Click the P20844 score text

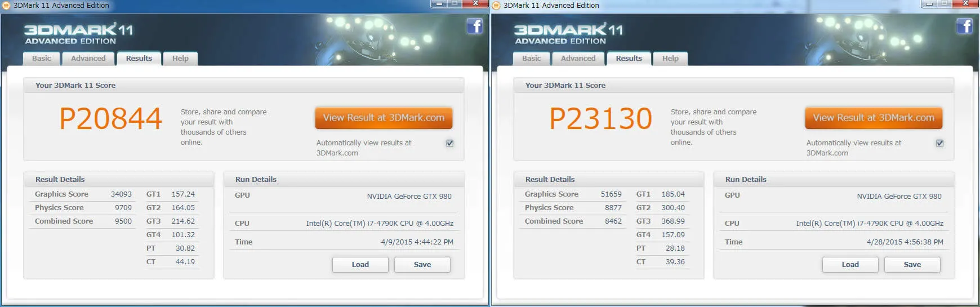[111, 119]
